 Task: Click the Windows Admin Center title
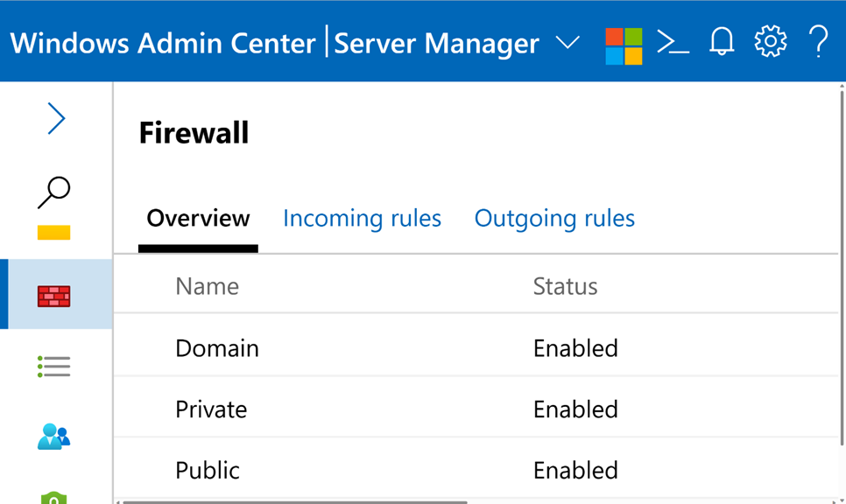(x=162, y=43)
